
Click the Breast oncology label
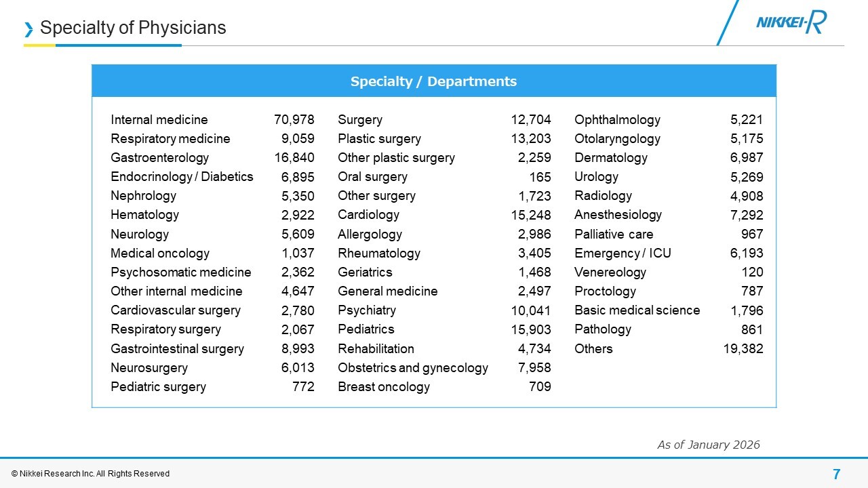384,387
